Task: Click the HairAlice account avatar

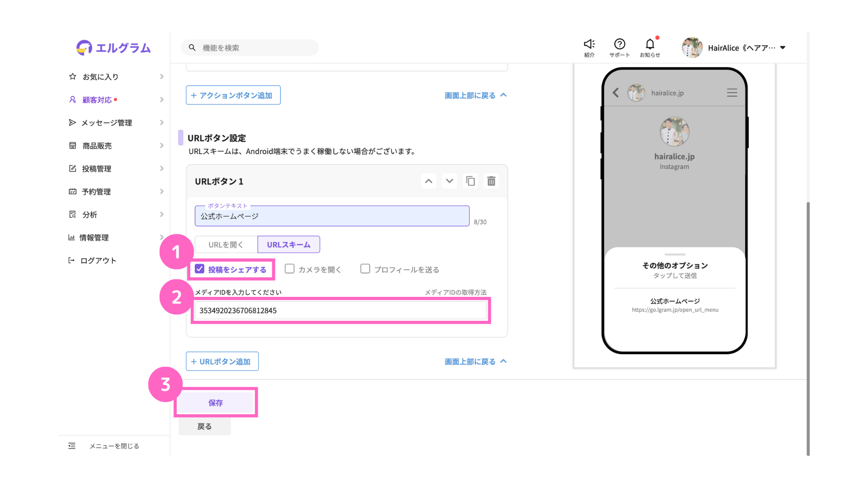Action: (692, 47)
